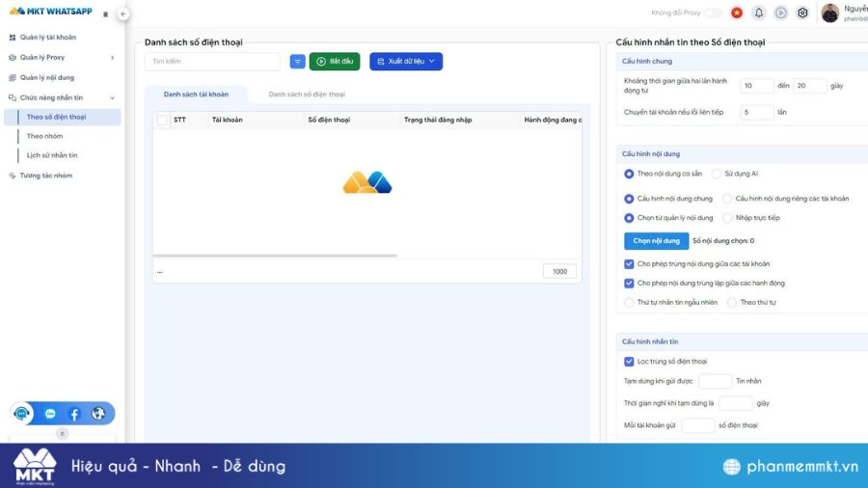The image size is (868, 488).
Task: Select Theo nhóm submenu item
Action: tap(44, 136)
